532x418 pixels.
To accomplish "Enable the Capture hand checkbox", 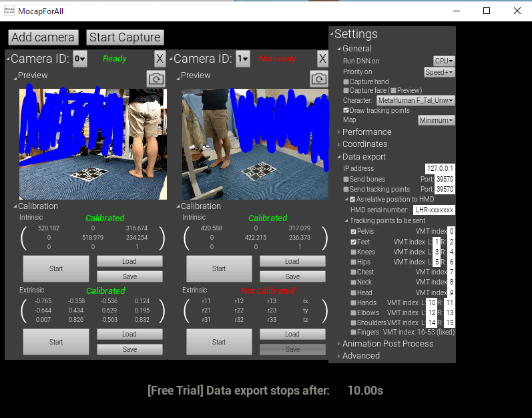I will 346,81.
